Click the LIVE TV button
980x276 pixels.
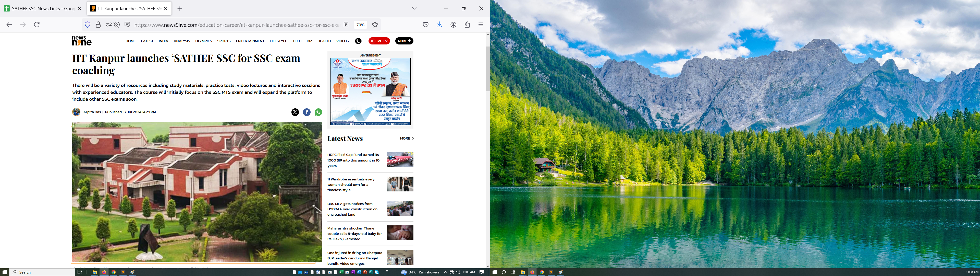pyautogui.click(x=379, y=41)
